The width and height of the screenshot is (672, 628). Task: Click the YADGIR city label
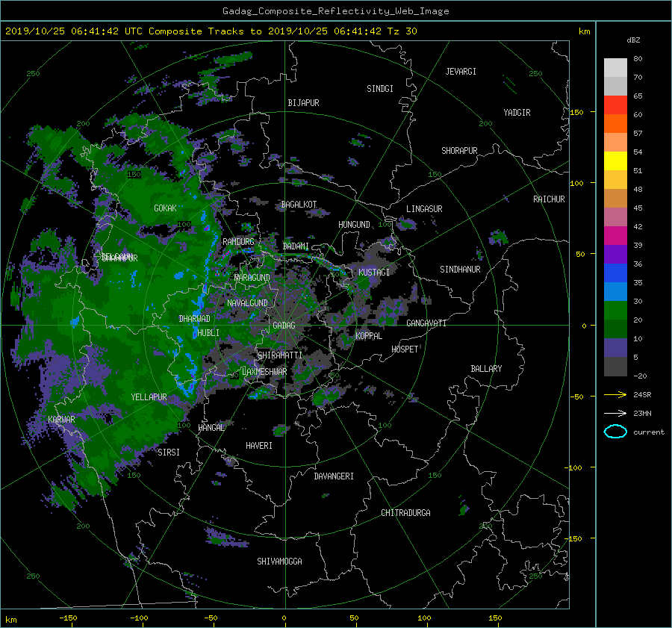point(517,113)
